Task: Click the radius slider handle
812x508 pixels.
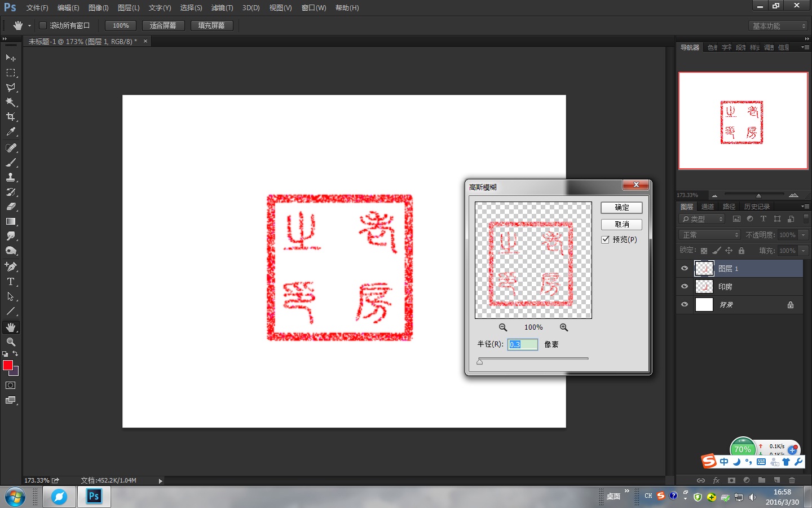Action: point(480,361)
